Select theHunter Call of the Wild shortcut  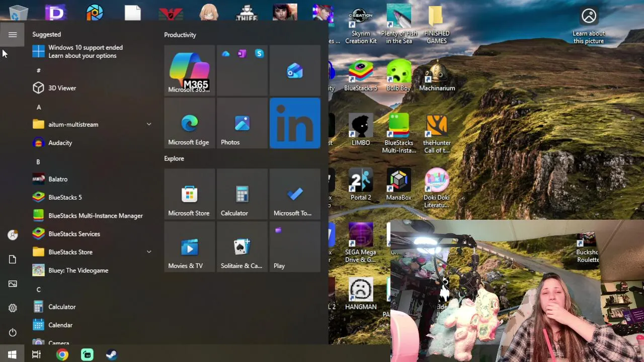tap(437, 134)
